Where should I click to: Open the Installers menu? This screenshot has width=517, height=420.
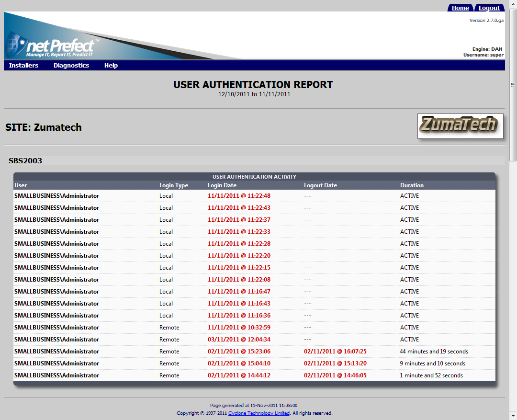(x=23, y=66)
